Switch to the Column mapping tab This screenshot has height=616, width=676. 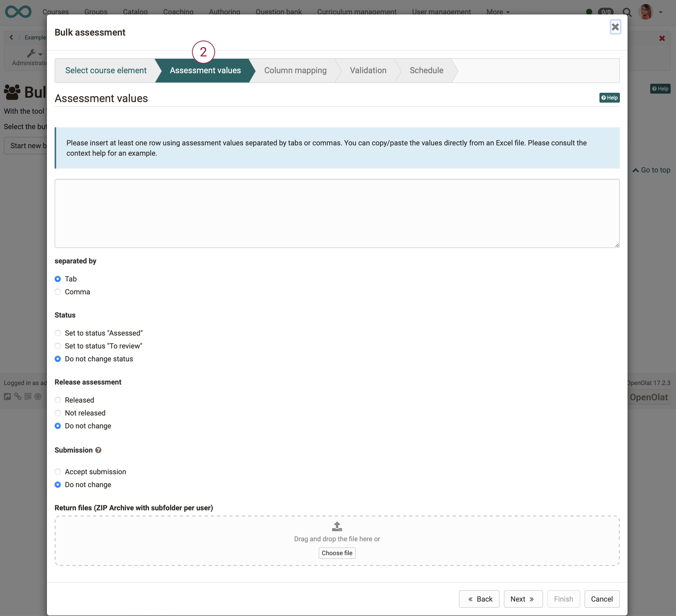click(x=295, y=70)
